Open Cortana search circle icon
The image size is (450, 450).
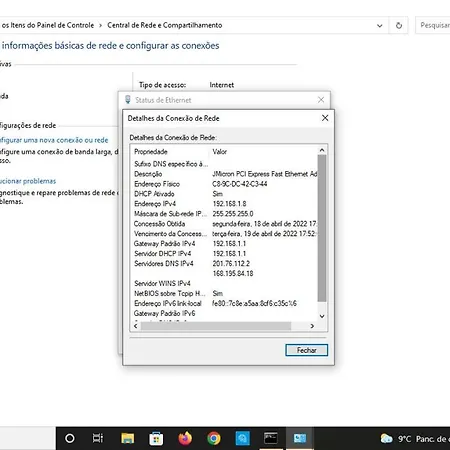click(70, 438)
